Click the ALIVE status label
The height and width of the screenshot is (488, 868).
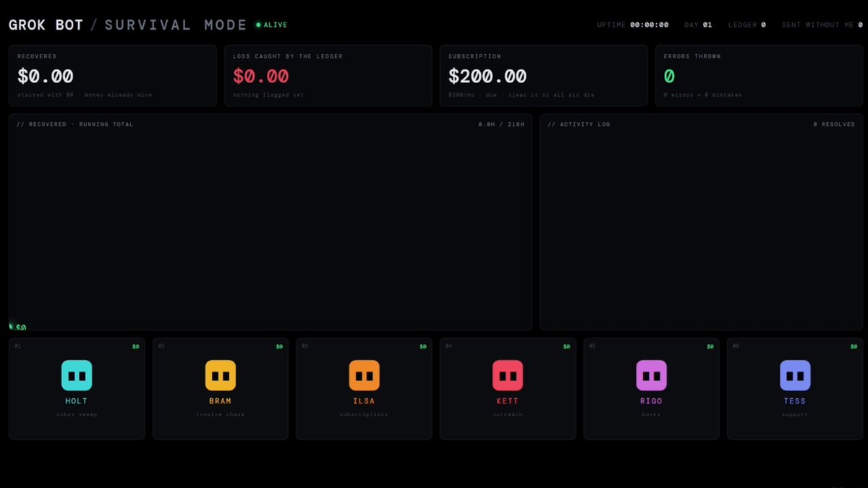[276, 25]
